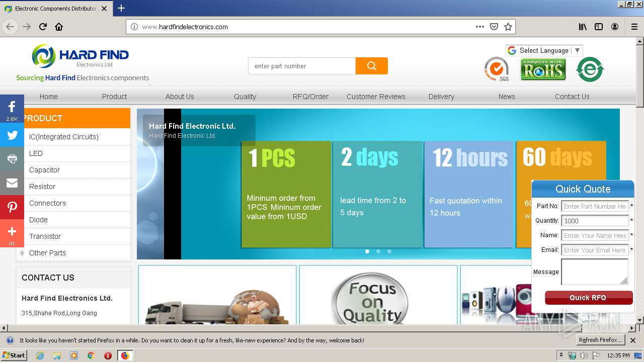Share page via Twitter sidebar icon
The height and width of the screenshot is (362, 644).
12,135
